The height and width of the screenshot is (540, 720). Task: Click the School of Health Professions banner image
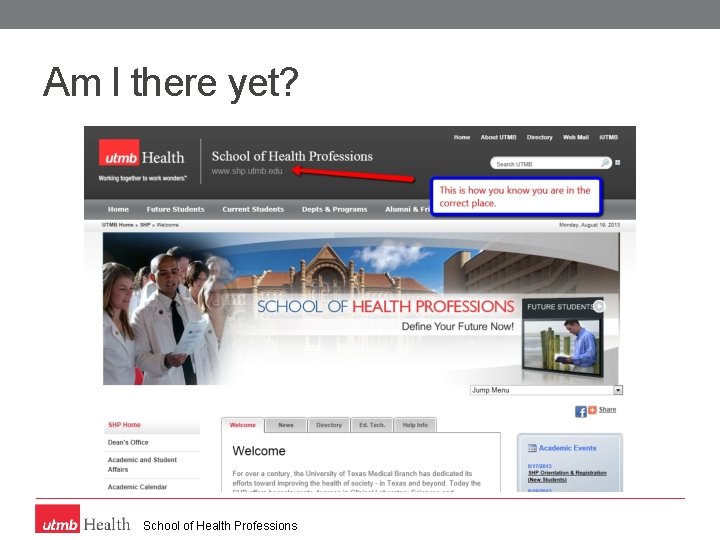[x=360, y=309]
